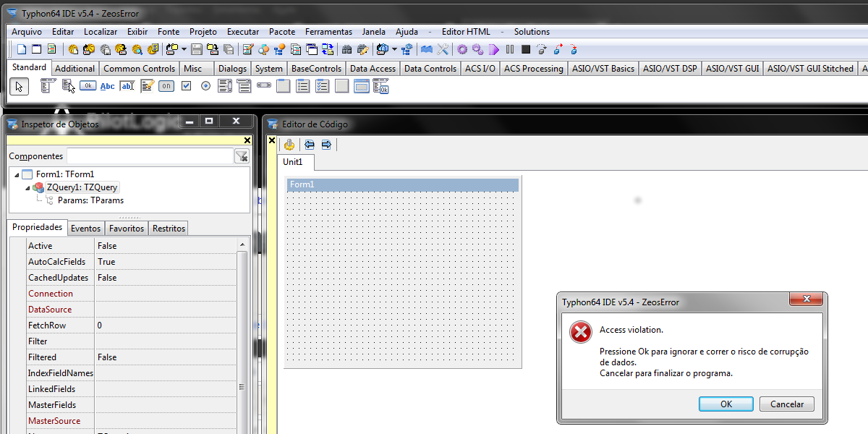Switch to the Data Access palette tab
Viewport: 868px width, 434px height.
pos(373,69)
